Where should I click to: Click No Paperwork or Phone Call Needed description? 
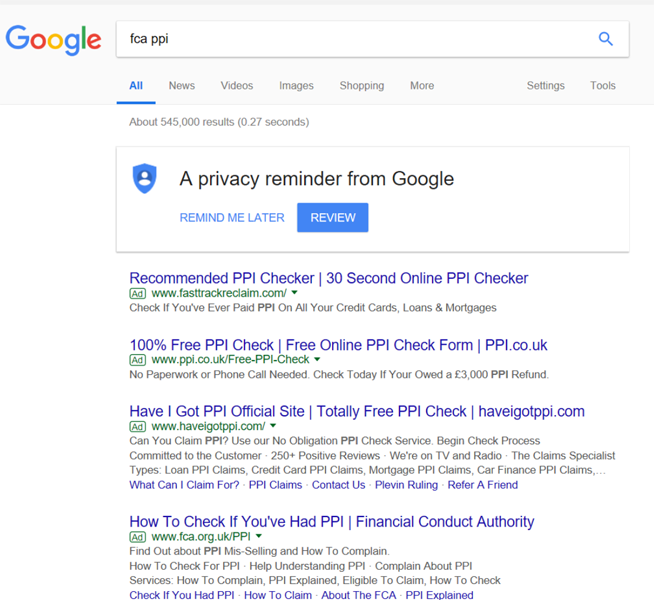pos(339,375)
